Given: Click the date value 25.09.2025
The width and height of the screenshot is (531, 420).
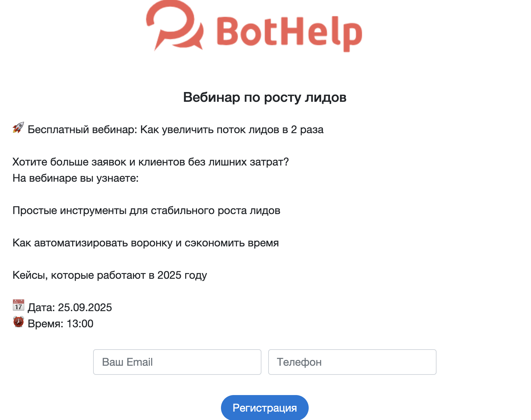Looking at the screenshot, I should [85, 308].
